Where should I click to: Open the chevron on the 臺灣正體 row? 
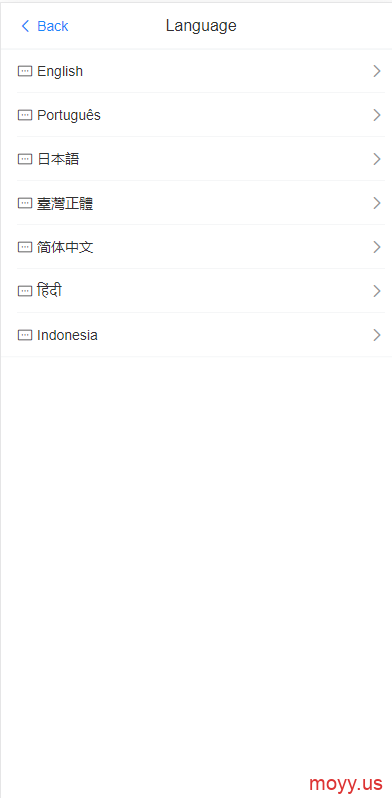click(x=377, y=203)
